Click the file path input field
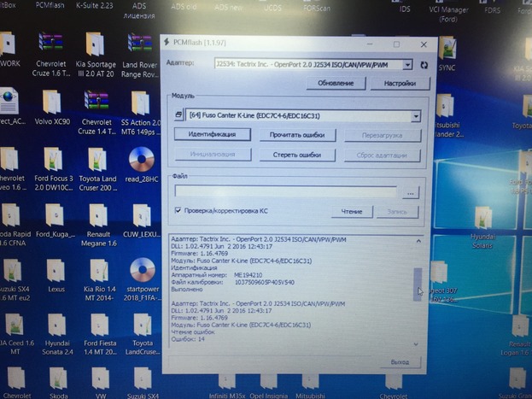Viewport: 532px width, 399px height. [286, 192]
